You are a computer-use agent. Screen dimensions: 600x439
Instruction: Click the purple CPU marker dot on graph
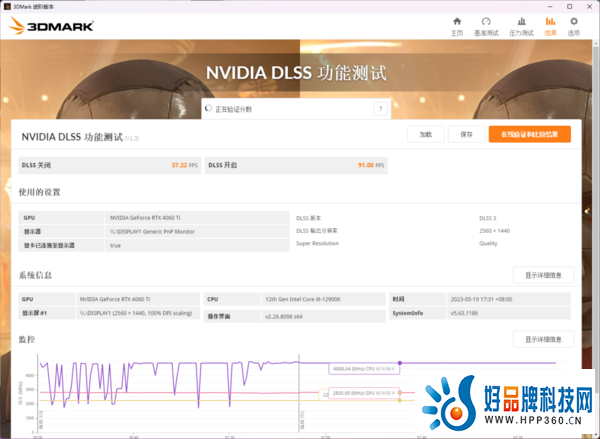click(399, 363)
